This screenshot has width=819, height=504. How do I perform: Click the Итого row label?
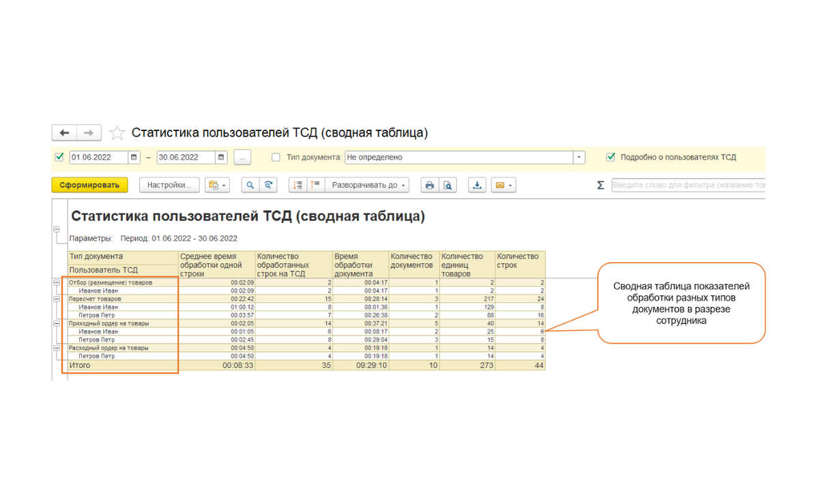coord(79,366)
